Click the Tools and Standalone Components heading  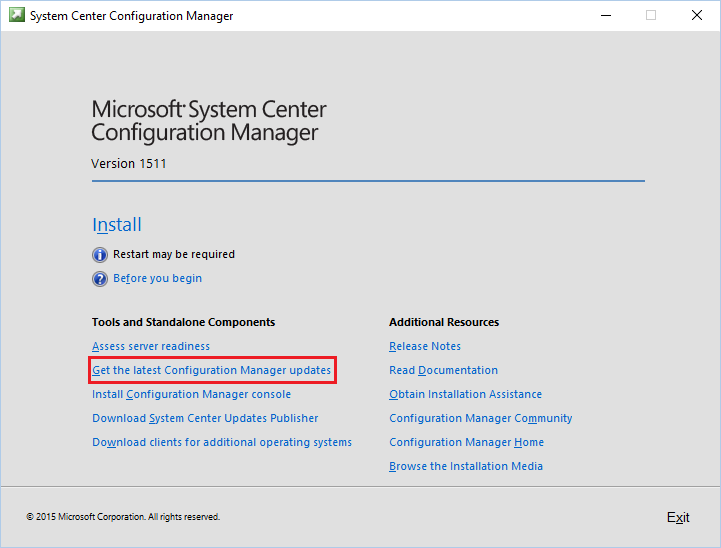[183, 322]
